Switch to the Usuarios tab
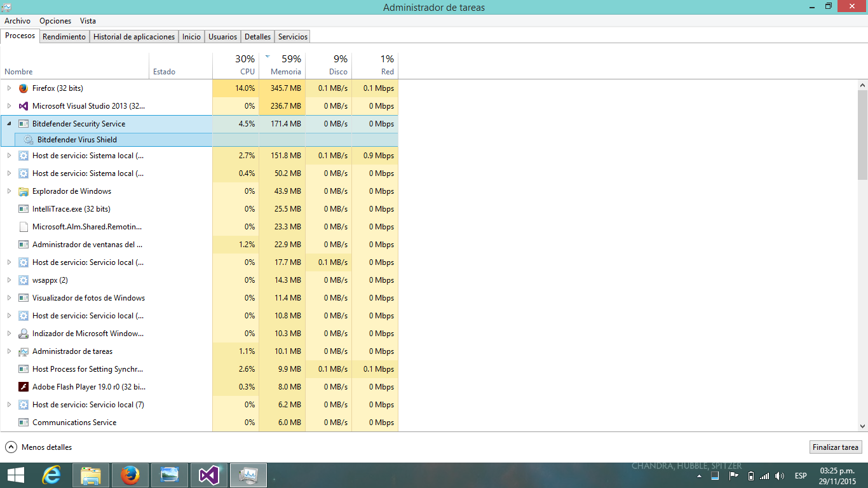The width and height of the screenshot is (868, 488). click(223, 37)
